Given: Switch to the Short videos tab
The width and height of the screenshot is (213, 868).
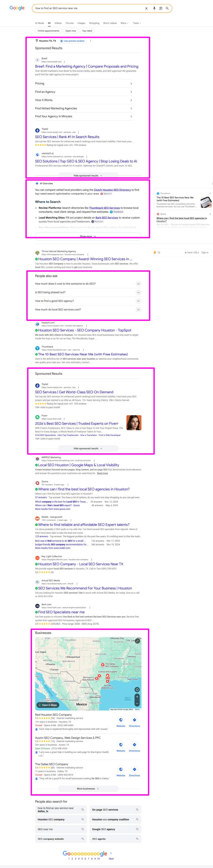Looking at the screenshot, I should click(110, 23).
